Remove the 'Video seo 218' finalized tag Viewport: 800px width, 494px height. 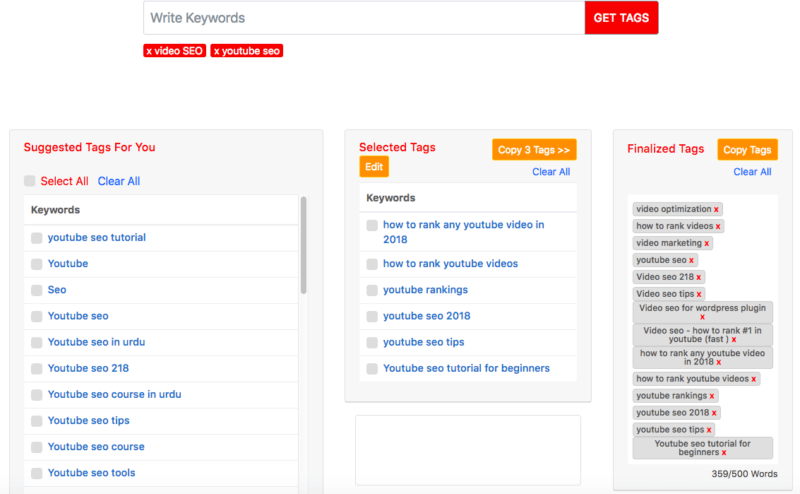(699, 277)
